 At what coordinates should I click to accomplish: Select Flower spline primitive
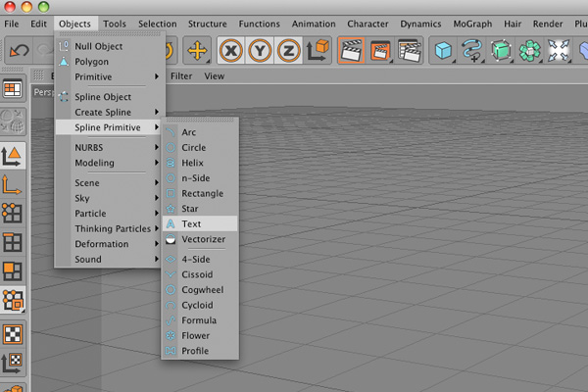200,336
